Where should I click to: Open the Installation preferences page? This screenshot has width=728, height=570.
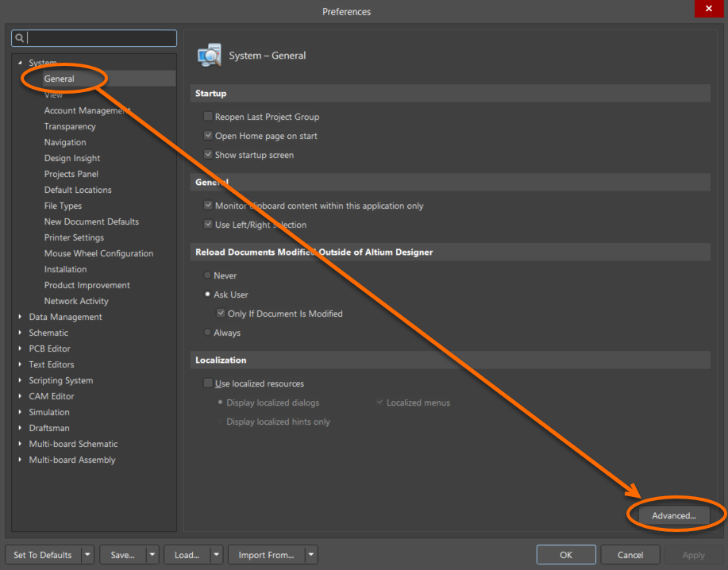point(65,269)
